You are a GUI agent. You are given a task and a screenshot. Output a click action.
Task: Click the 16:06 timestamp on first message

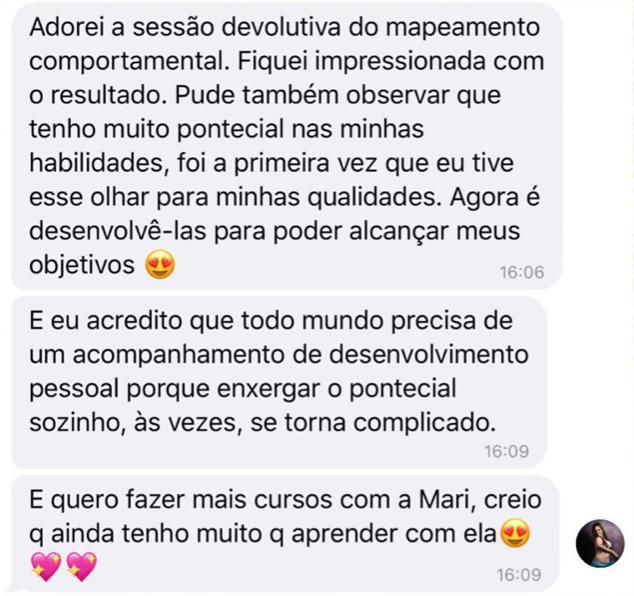point(522,273)
